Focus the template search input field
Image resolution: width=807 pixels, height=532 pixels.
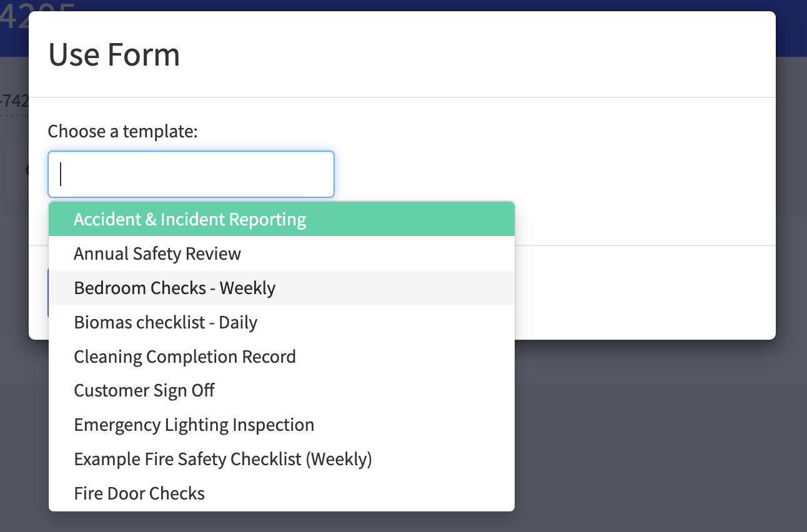tap(191, 174)
